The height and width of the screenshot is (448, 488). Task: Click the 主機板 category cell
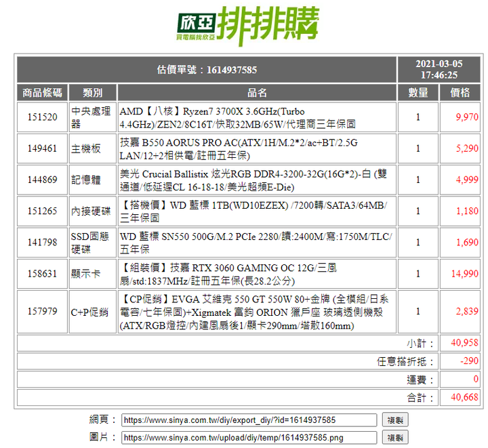(92, 148)
